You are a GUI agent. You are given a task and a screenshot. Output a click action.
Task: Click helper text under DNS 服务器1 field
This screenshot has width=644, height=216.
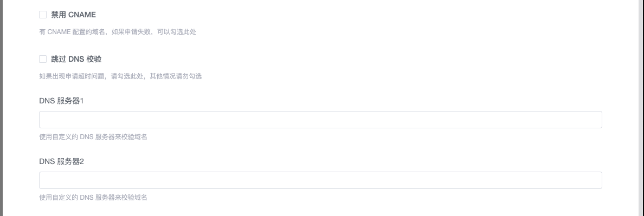93,137
